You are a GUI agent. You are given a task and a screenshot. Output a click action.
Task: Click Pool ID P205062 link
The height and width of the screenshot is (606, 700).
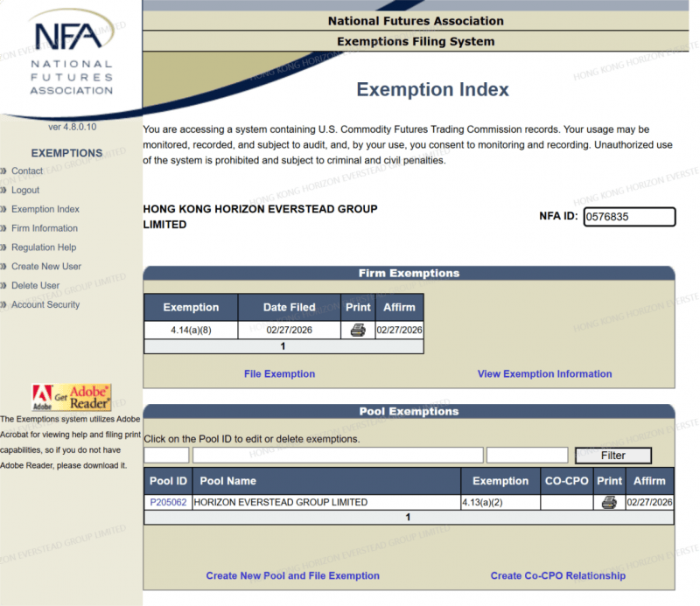pos(168,503)
